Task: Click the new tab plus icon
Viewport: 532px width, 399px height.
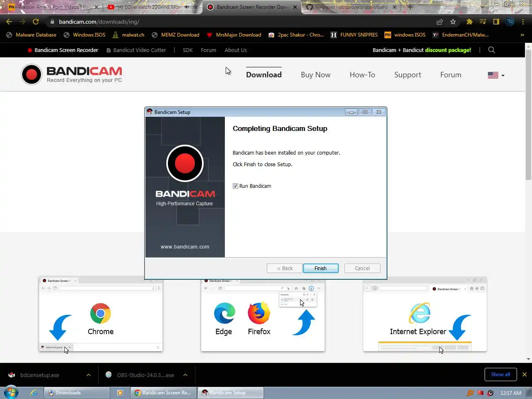Action: point(410,7)
